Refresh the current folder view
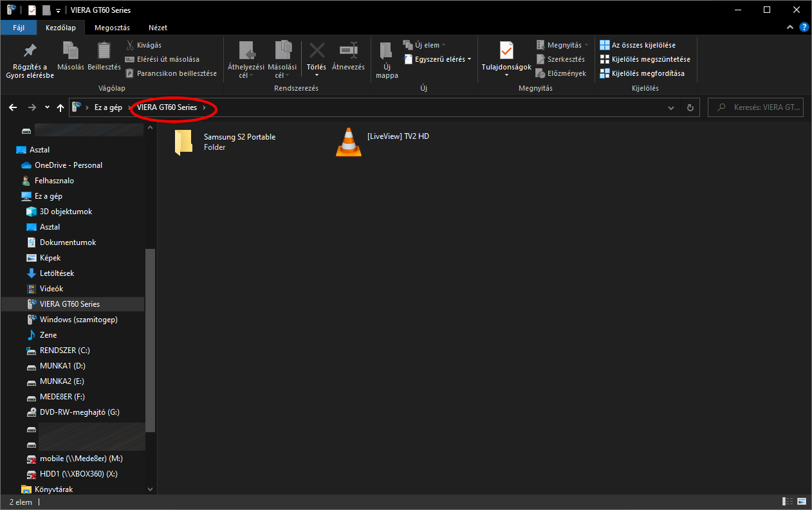The image size is (812, 510). (690, 107)
